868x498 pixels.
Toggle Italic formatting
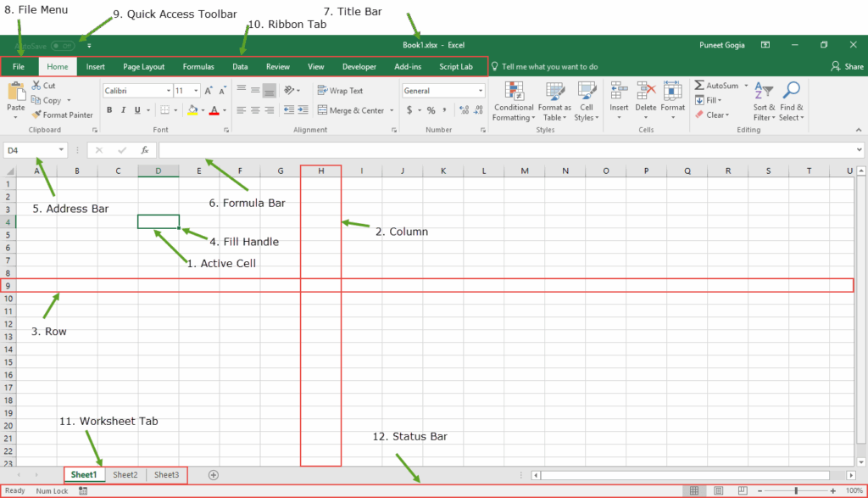(x=124, y=110)
